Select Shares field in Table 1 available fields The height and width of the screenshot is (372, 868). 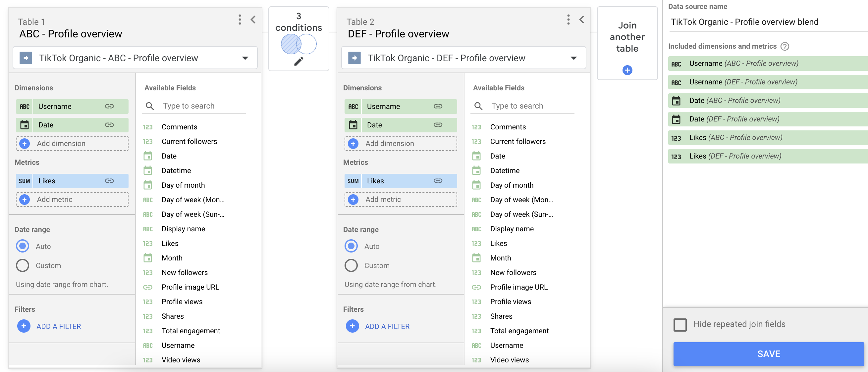pos(173,316)
